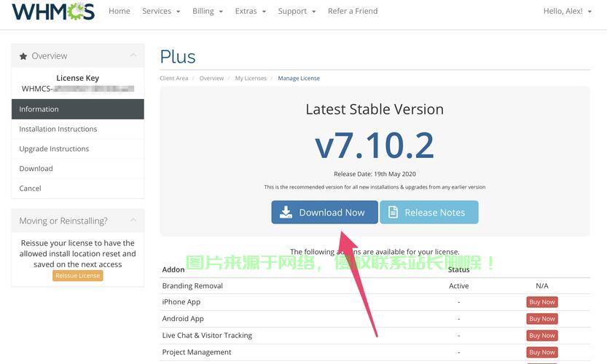The width and height of the screenshot is (607, 364).
Task: Click Buy Now for Live Chat addon
Action: [x=541, y=336]
